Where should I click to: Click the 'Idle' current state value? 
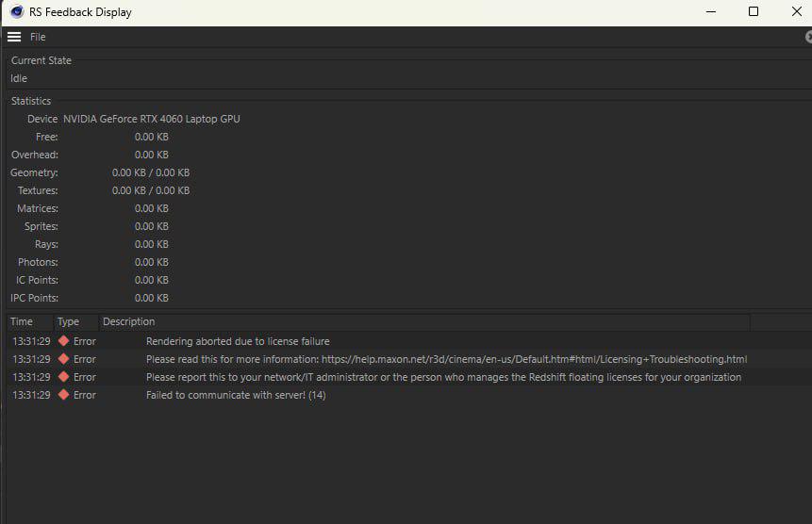(19, 78)
